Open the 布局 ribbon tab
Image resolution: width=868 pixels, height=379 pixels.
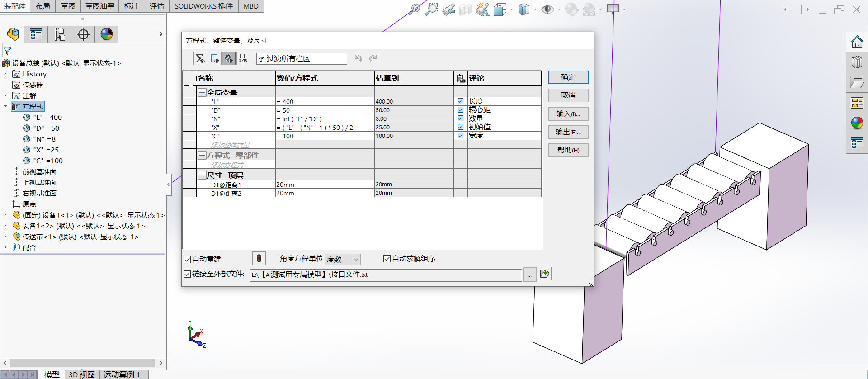43,6
